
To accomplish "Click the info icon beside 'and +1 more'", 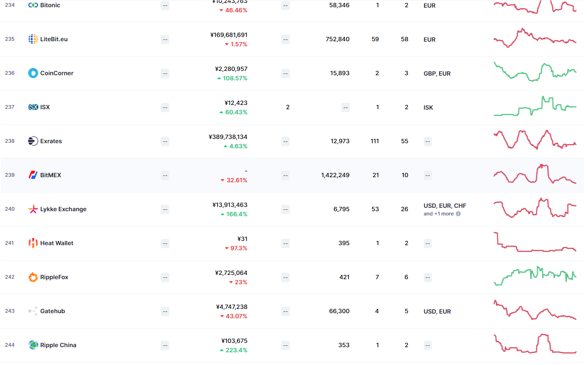I will tap(458, 214).
